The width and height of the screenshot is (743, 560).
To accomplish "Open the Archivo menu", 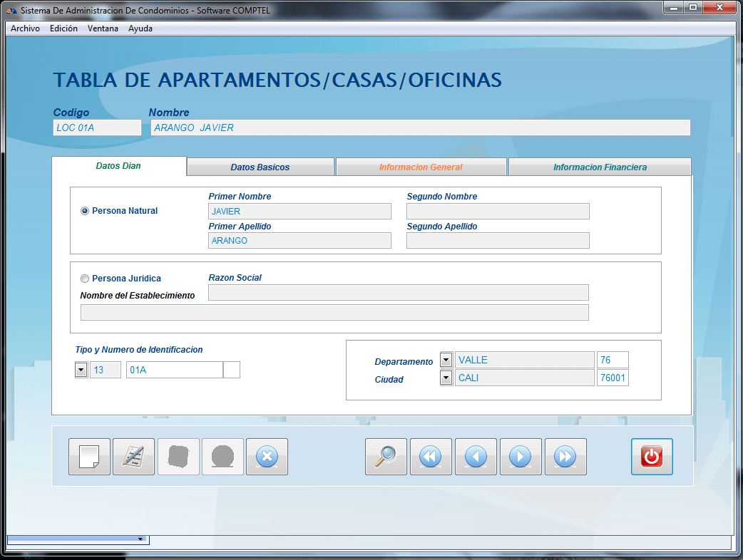I will click(x=25, y=28).
